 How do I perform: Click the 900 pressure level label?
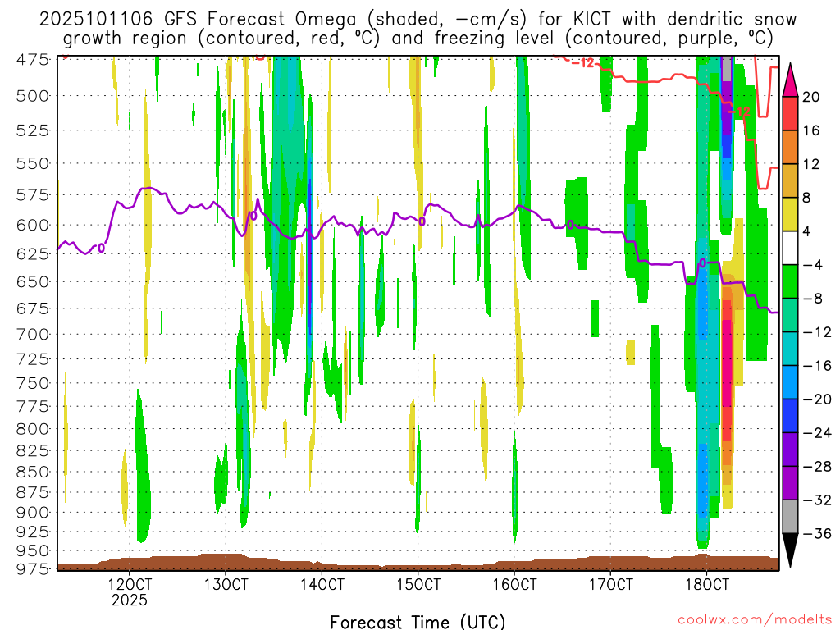tap(33, 512)
